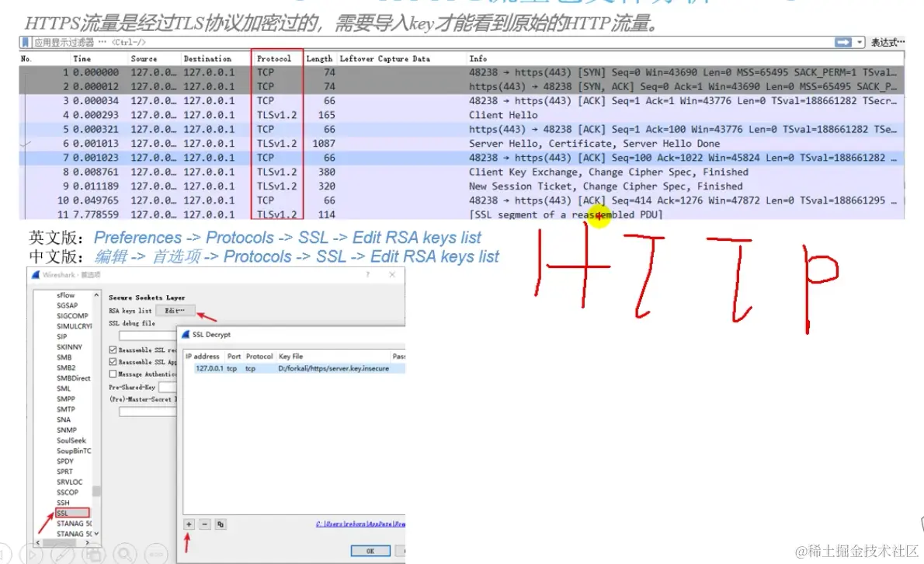This screenshot has height=564, width=924.
Task: Click the 表达式… expression button
Action: click(888, 43)
